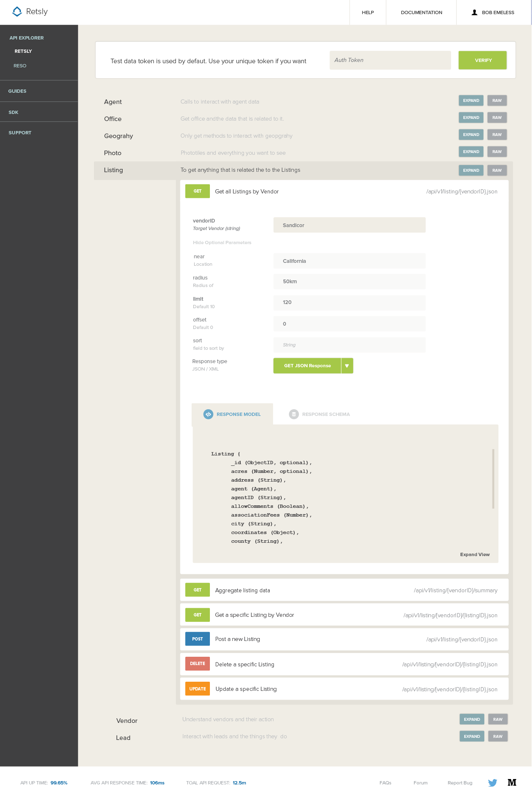Open the response type dropdown arrow
This screenshot has height=799, width=532.
(347, 366)
